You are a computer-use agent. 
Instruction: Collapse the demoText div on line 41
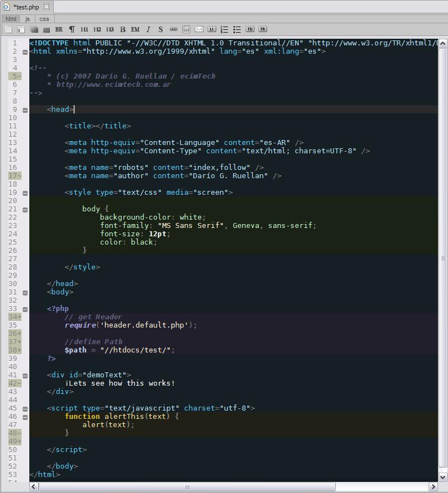pyautogui.click(x=25, y=376)
